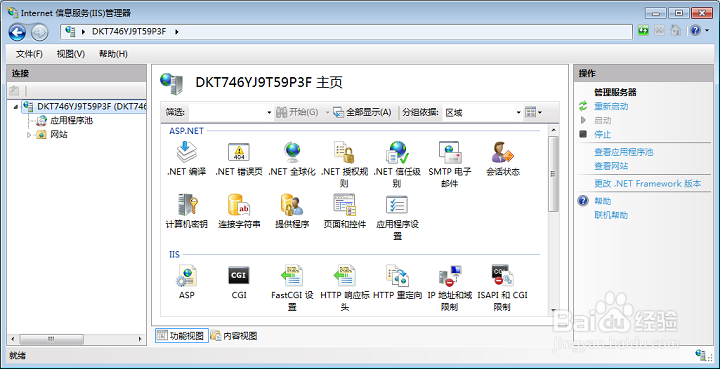The width and height of the screenshot is (720, 369).
Task: Expand the 网站 tree node
Action: pos(29,135)
